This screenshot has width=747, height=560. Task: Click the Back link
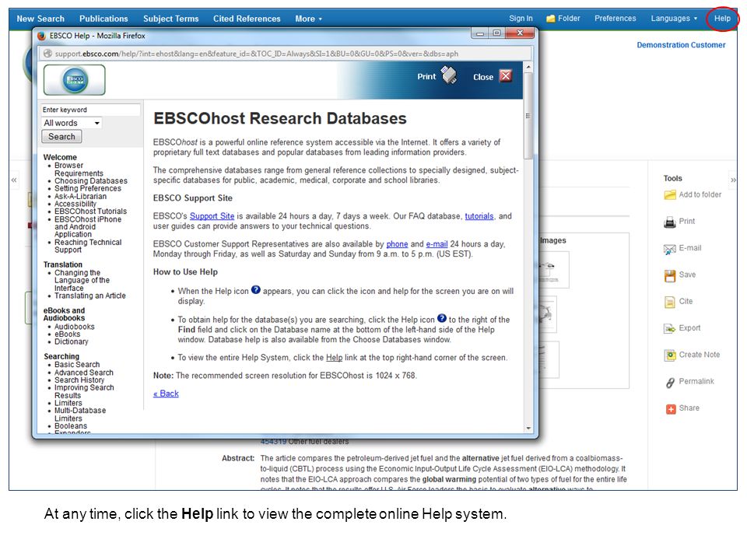point(166,394)
